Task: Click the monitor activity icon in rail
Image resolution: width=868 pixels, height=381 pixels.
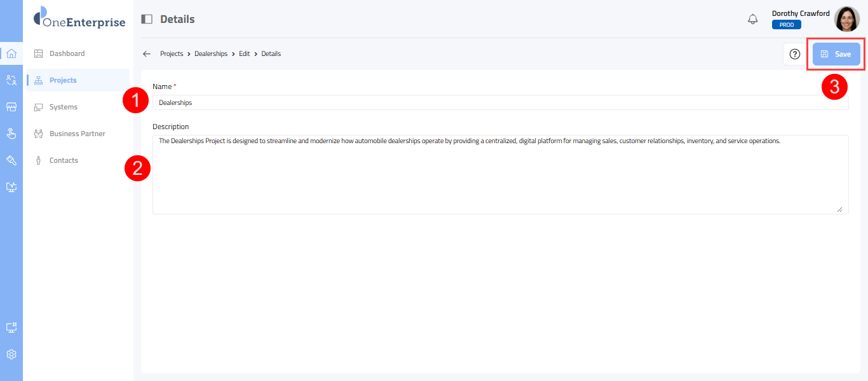Action: (11, 187)
